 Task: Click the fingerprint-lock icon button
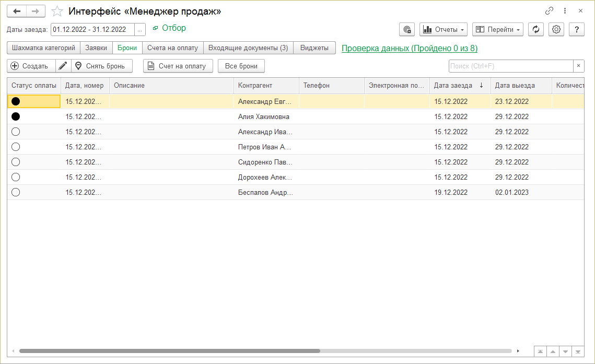(407, 30)
